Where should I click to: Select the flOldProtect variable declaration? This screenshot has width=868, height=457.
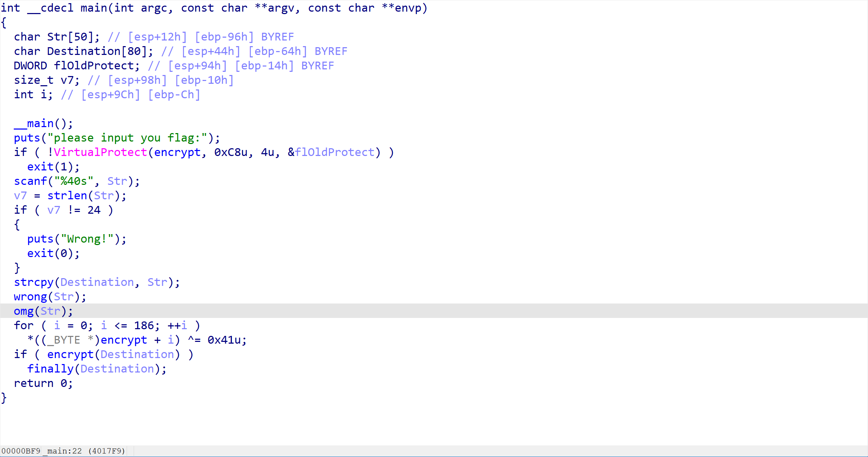(x=94, y=65)
